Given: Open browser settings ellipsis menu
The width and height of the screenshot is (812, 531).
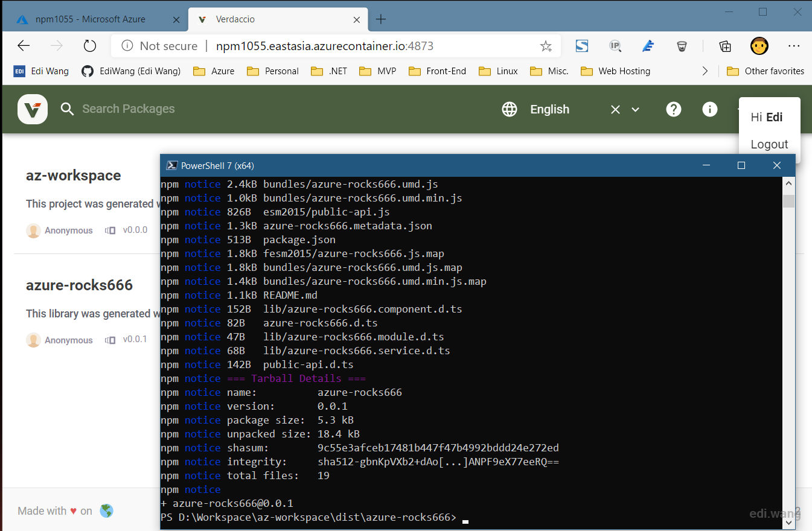Looking at the screenshot, I should coord(794,46).
